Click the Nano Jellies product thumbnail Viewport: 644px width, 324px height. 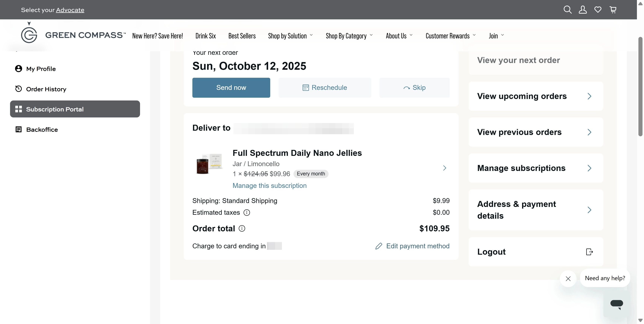(x=209, y=164)
